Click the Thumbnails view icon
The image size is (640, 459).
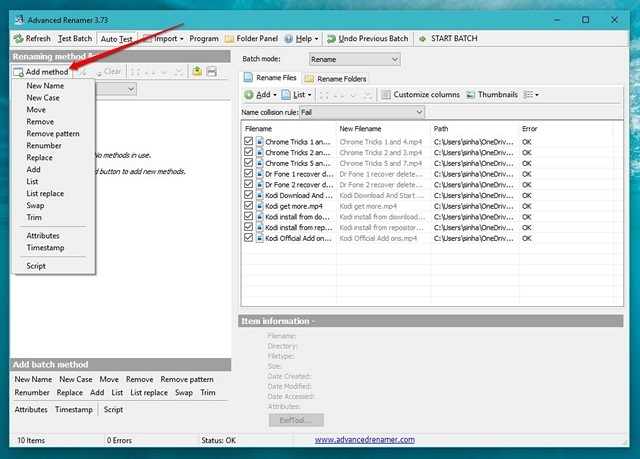[471, 95]
